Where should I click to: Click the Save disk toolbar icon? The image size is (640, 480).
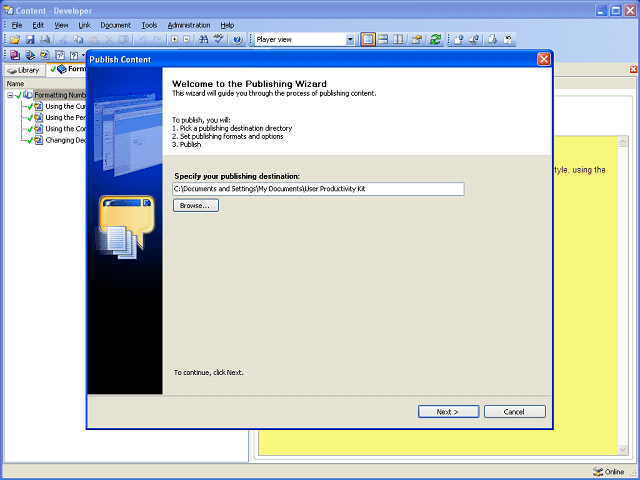click(x=30, y=40)
